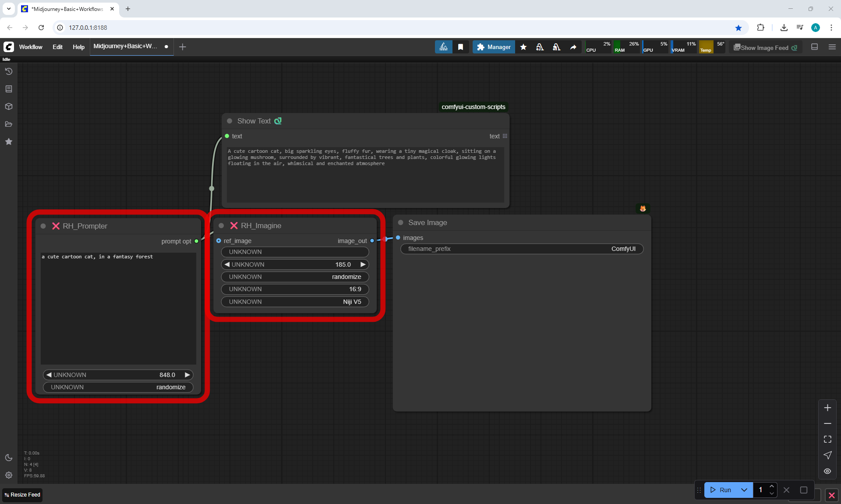This screenshot has width=841, height=504.
Task: Open the Workflow menu
Action: 31,47
